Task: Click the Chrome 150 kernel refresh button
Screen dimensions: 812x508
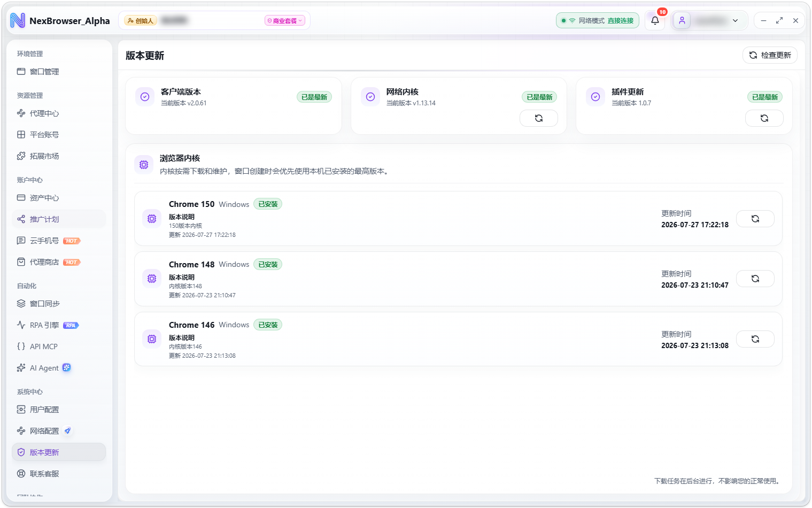Action: (755, 219)
